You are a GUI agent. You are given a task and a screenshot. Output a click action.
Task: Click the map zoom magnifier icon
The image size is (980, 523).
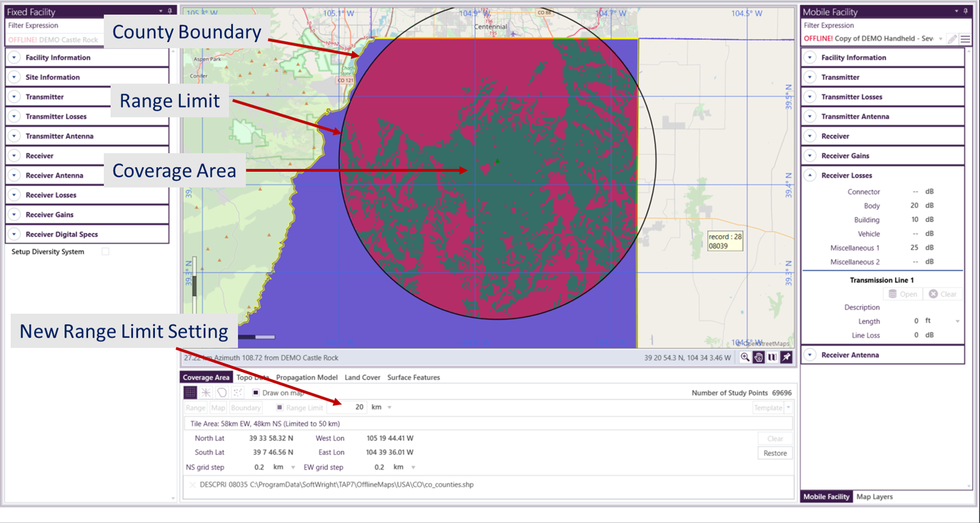tap(745, 357)
